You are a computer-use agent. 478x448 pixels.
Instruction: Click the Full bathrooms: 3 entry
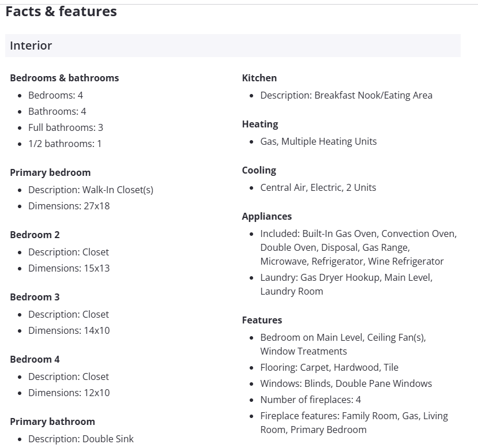pos(65,127)
